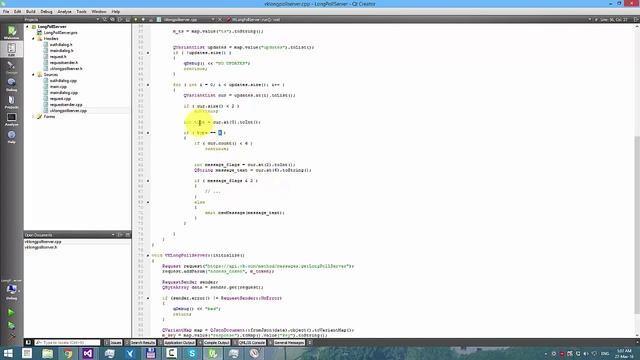Open Debug mode in sidebar
The image size is (640, 360).
(11, 84)
